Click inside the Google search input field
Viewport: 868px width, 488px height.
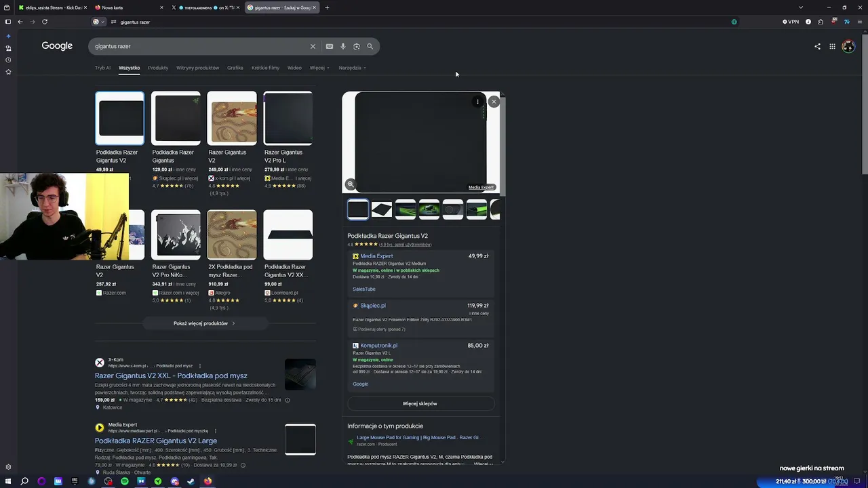[x=200, y=46]
